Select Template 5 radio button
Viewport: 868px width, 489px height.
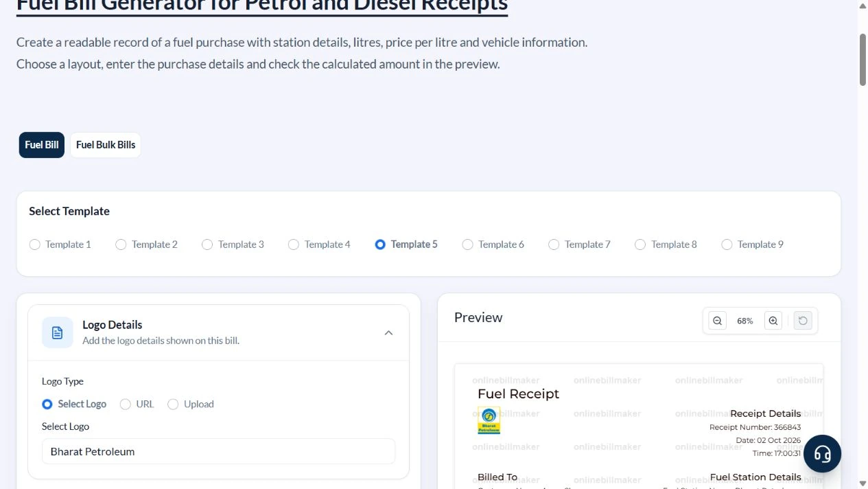click(380, 244)
